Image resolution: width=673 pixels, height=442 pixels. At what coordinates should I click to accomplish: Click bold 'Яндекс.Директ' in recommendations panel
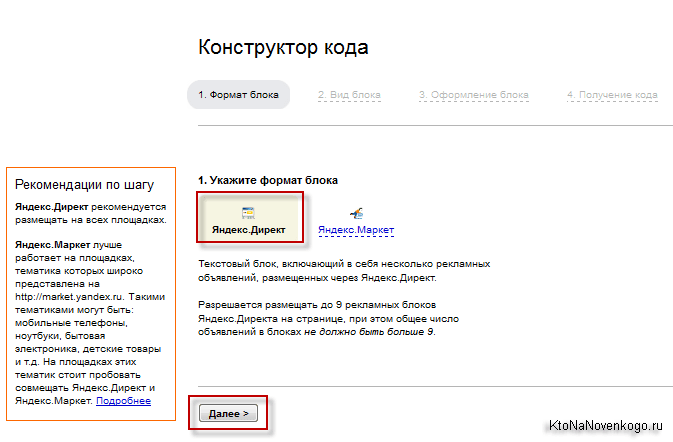click(52, 207)
